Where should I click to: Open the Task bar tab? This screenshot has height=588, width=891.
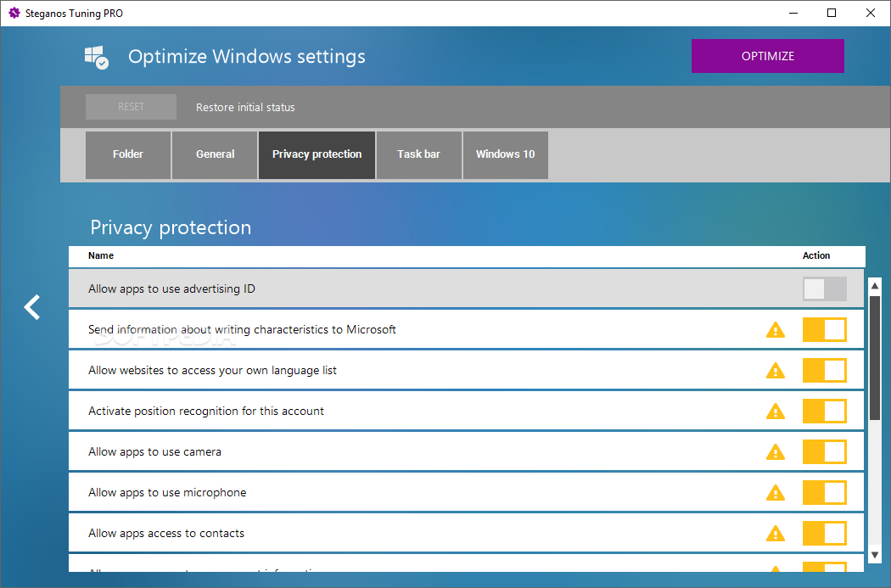pyautogui.click(x=419, y=154)
